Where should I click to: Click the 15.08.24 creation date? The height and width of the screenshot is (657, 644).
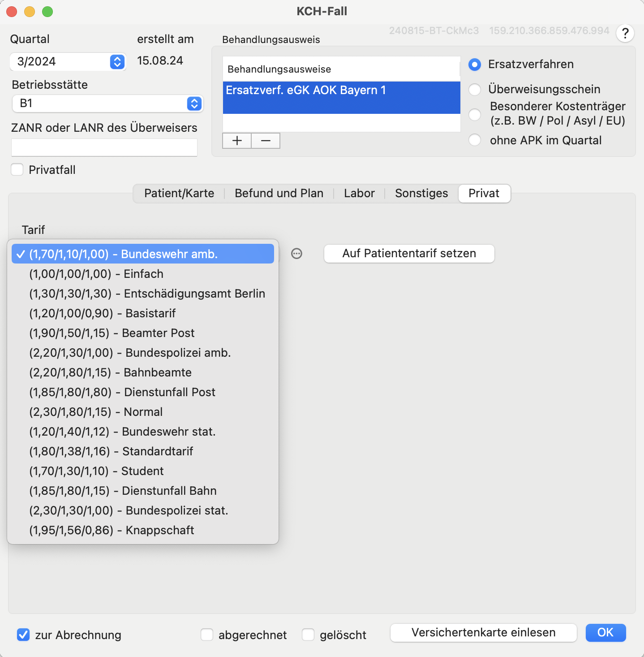pyautogui.click(x=160, y=61)
